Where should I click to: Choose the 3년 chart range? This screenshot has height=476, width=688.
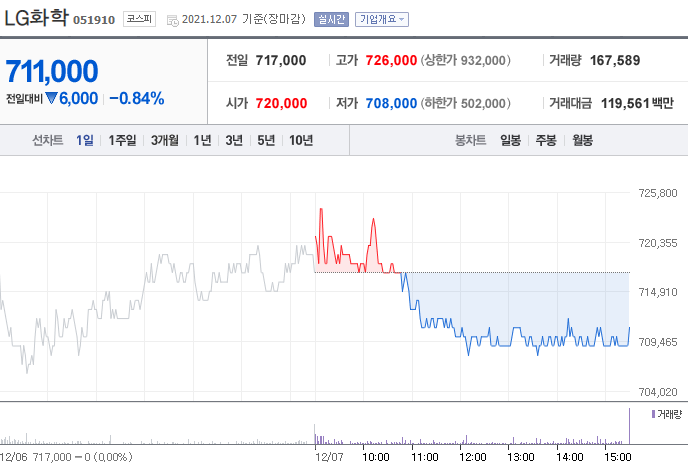(234, 140)
